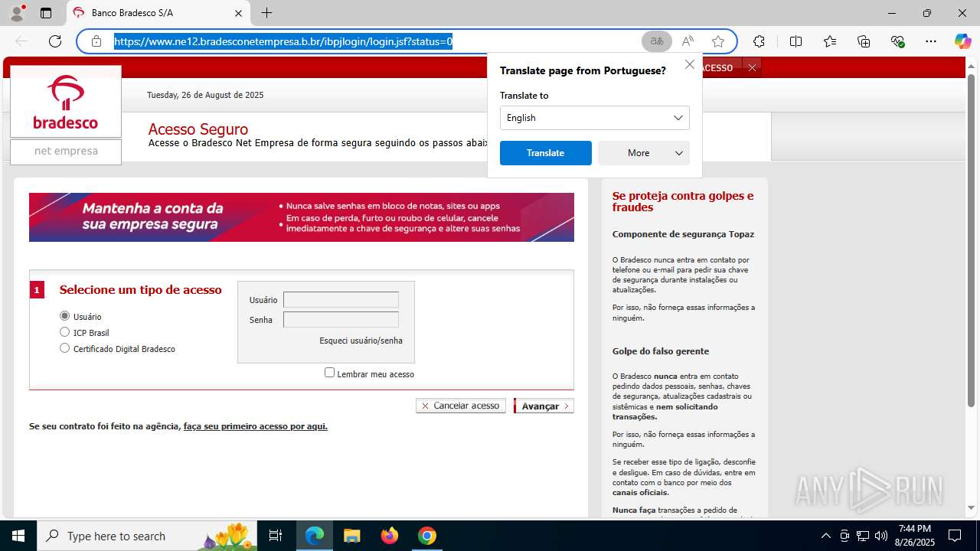Close the red ACESSO header tab

(752, 68)
